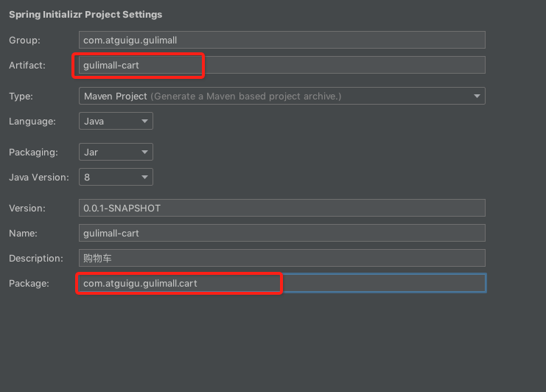Click the Package label text
Screen dimensions: 546x392
click(x=29, y=283)
